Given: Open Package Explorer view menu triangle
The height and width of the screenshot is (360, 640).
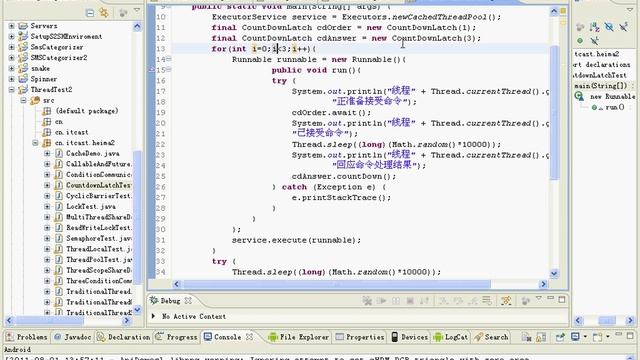Looking at the screenshot, I should point(137,10).
